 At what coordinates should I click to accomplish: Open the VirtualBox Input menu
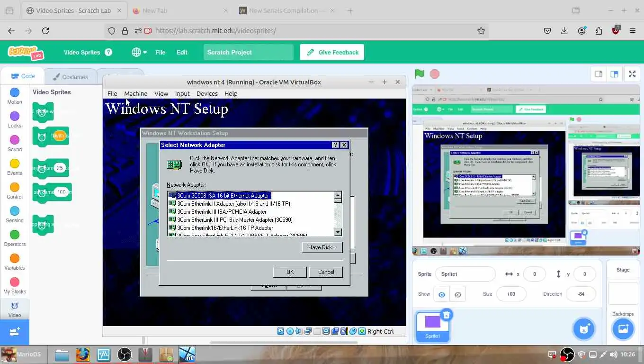182,93
